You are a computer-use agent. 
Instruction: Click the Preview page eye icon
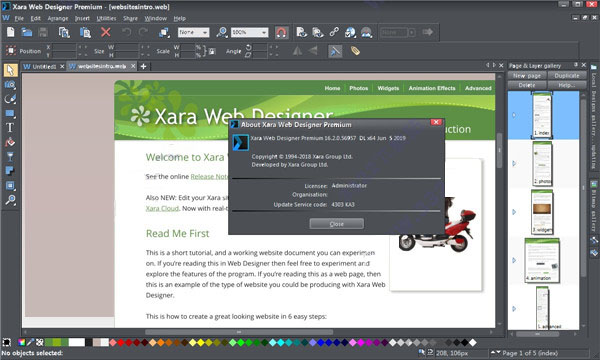tap(301, 32)
